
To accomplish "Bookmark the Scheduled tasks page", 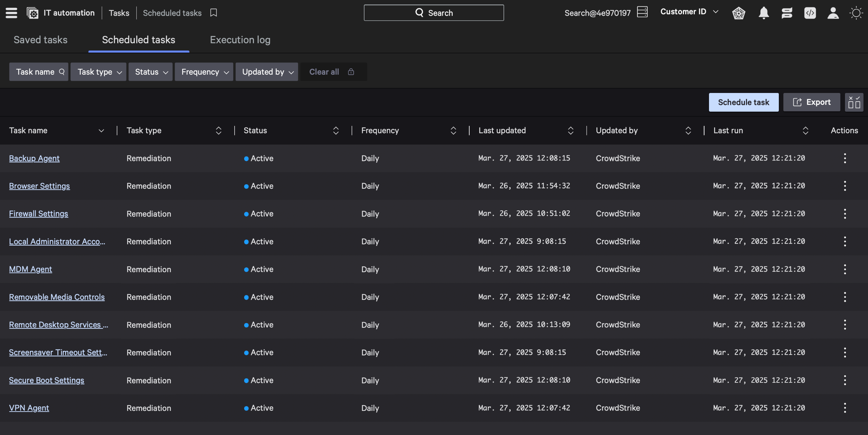I will [213, 13].
